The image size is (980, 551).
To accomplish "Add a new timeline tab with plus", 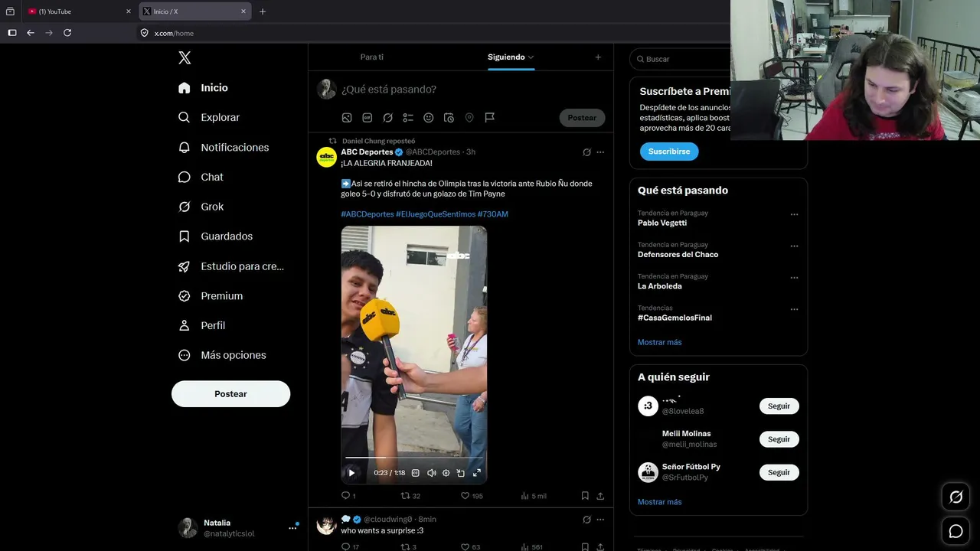I will pyautogui.click(x=598, y=57).
